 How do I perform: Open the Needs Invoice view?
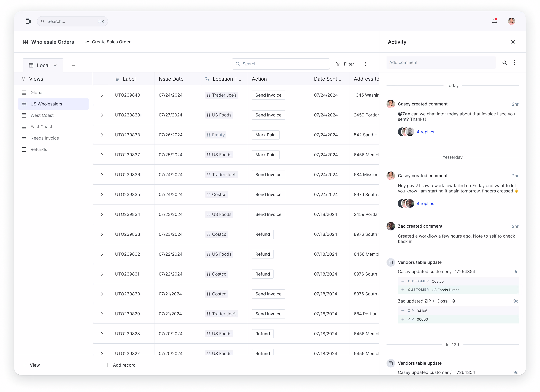pos(45,138)
